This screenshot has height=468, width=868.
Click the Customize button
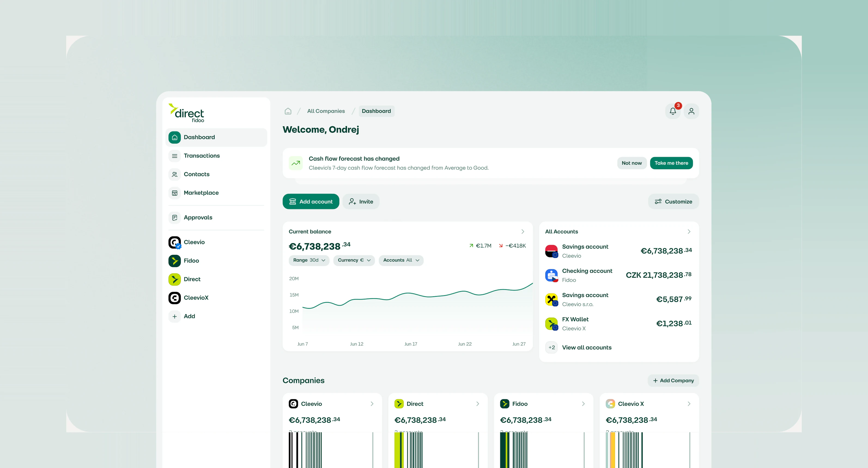[x=673, y=202]
